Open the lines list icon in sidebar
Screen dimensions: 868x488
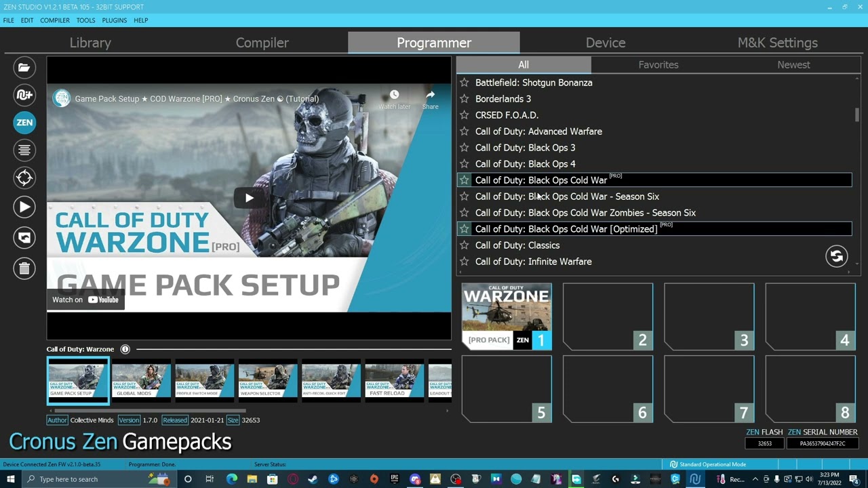coord(24,150)
